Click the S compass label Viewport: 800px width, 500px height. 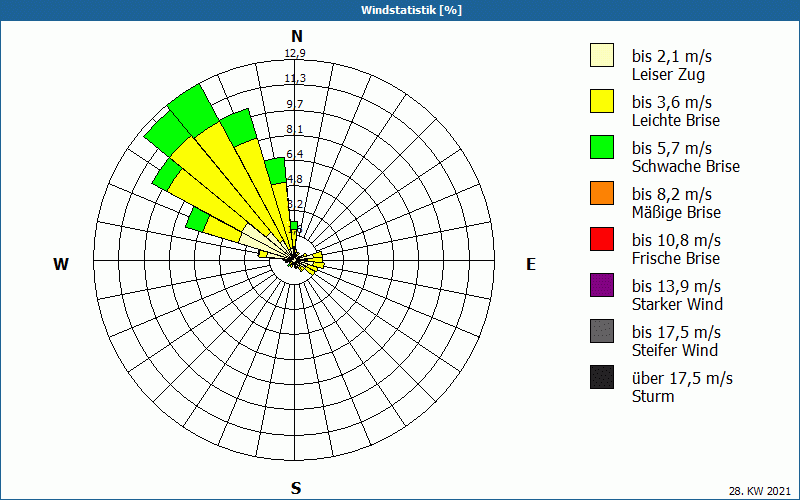pyautogui.click(x=296, y=488)
